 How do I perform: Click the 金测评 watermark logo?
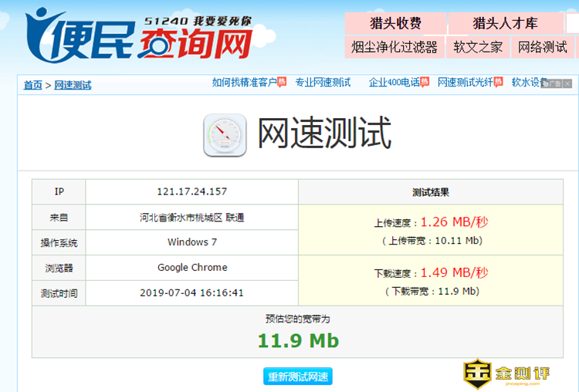pos(507,374)
